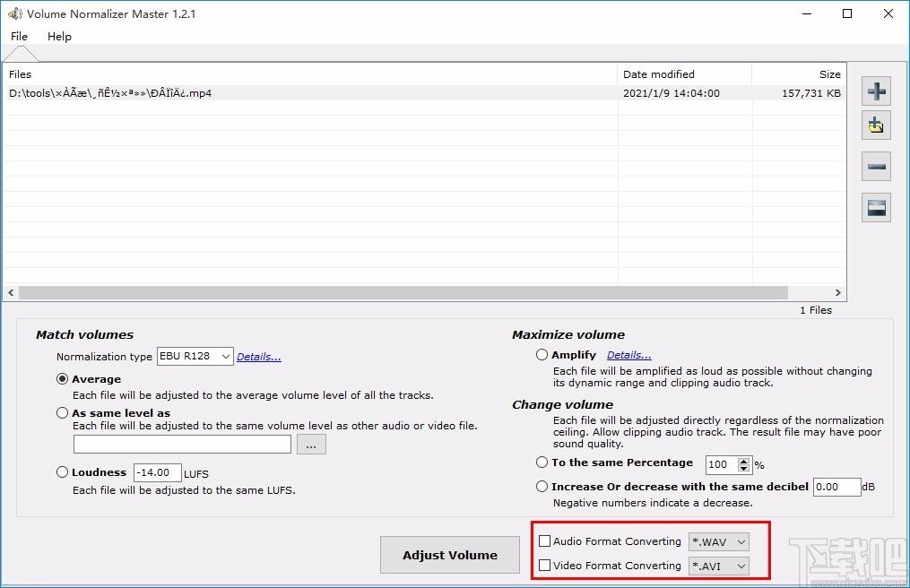Click the horizontal scrollbar of file list
910x588 pixels.
403,292
